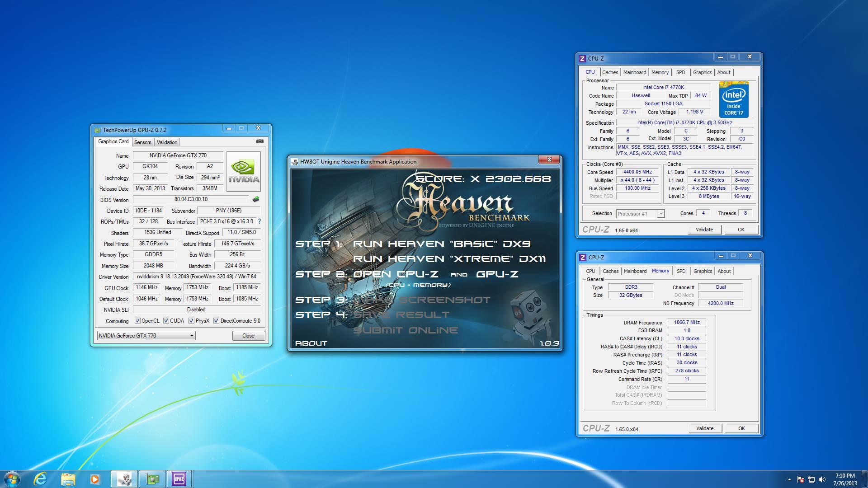Click the GPU-Z Close button

pos(248,336)
